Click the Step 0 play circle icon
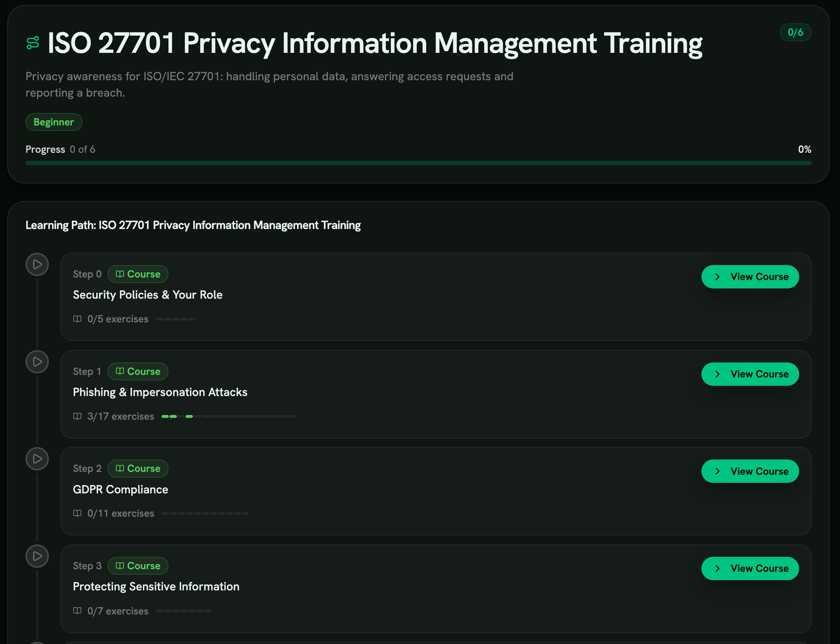Screen dimensions: 840x644 pyautogui.click(x=37, y=264)
